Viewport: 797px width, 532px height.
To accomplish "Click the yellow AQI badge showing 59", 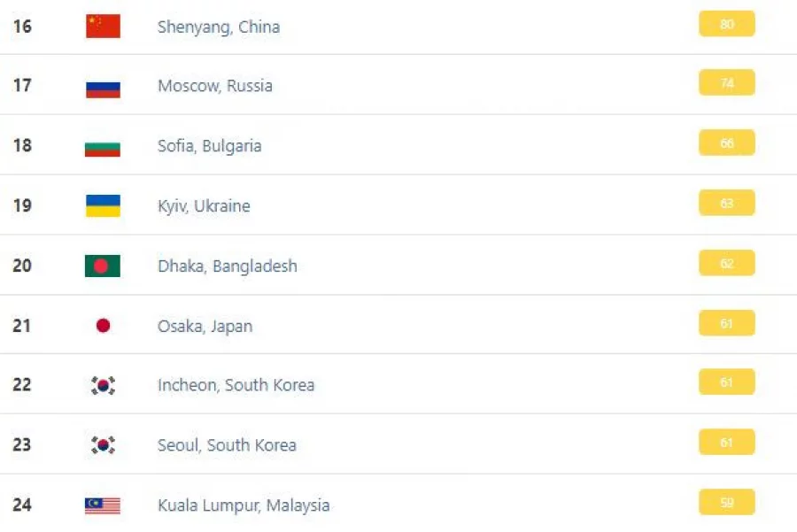I will tap(727, 503).
